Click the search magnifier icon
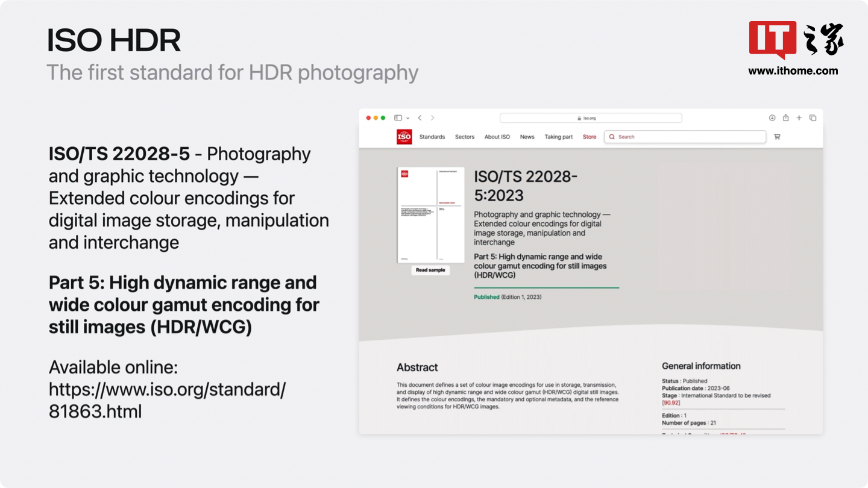Image resolution: width=868 pixels, height=488 pixels. pos(612,137)
